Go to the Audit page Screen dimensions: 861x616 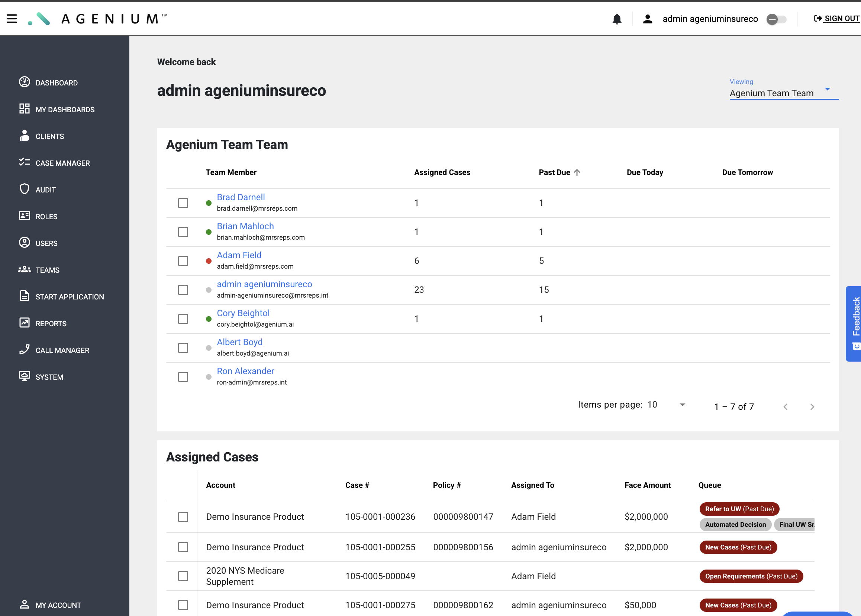coord(45,189)
